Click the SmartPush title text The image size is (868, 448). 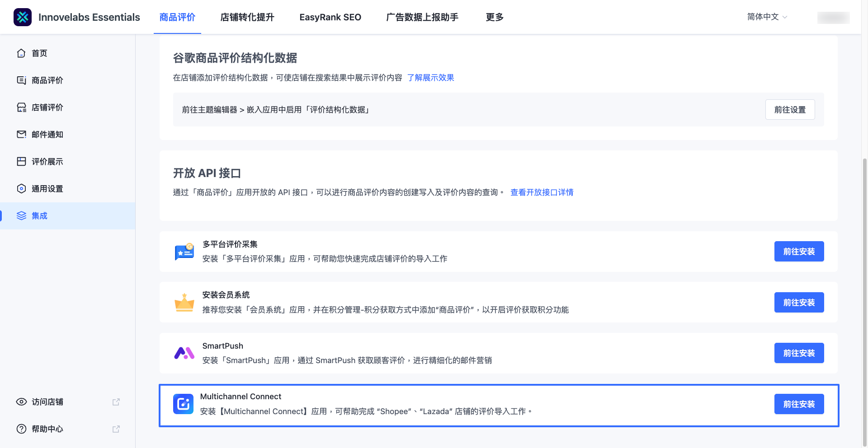(222, 346)
